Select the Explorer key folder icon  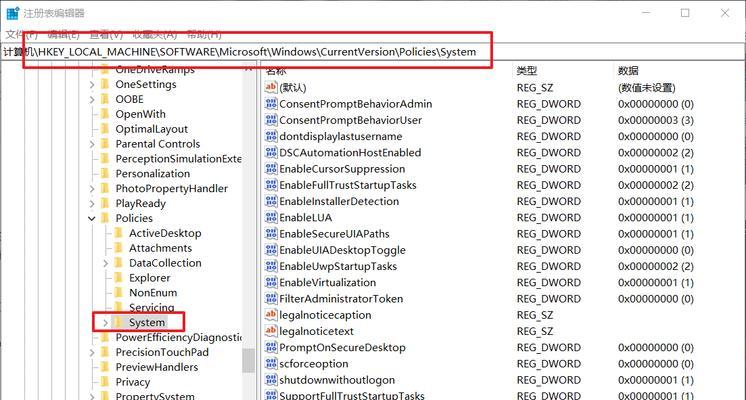[x=118, y=277]
